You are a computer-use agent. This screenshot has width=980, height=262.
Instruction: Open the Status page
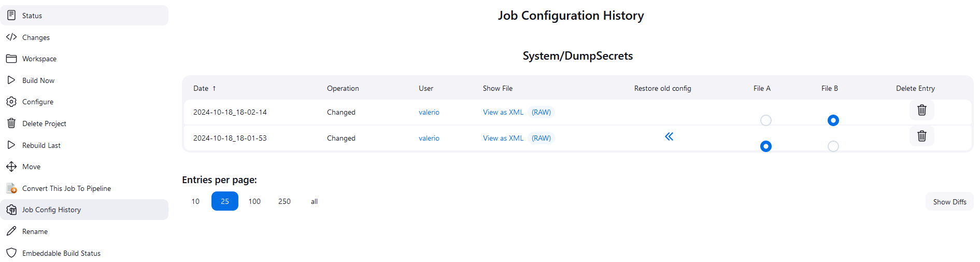pos(84,16)
